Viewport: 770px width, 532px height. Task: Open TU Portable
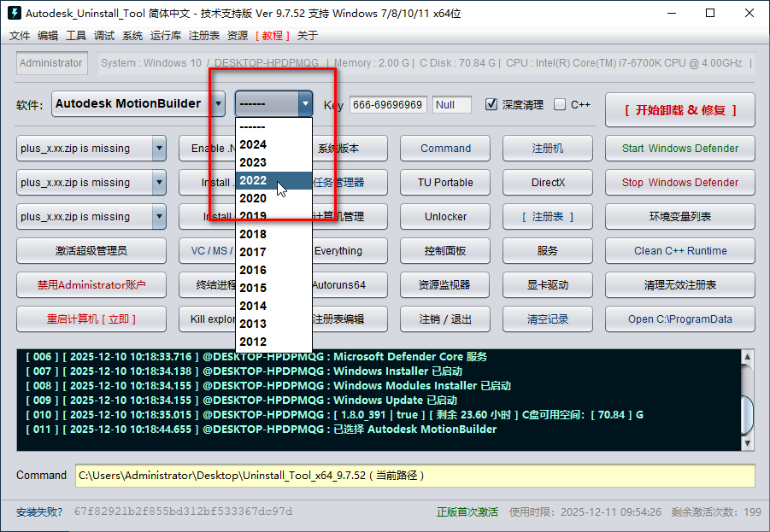pos(445,183)
